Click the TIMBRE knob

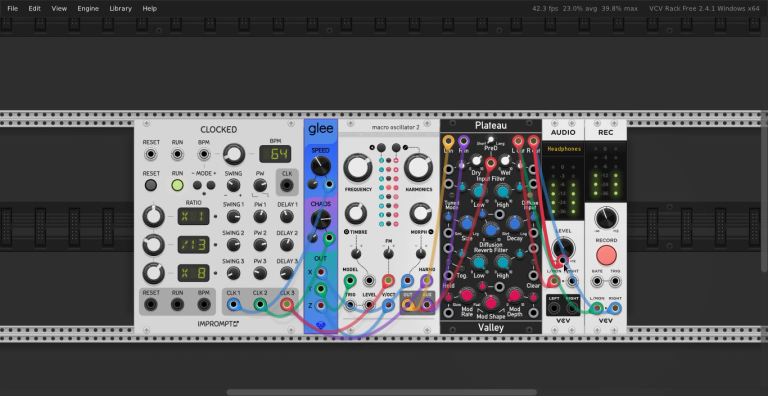point(356,214)
